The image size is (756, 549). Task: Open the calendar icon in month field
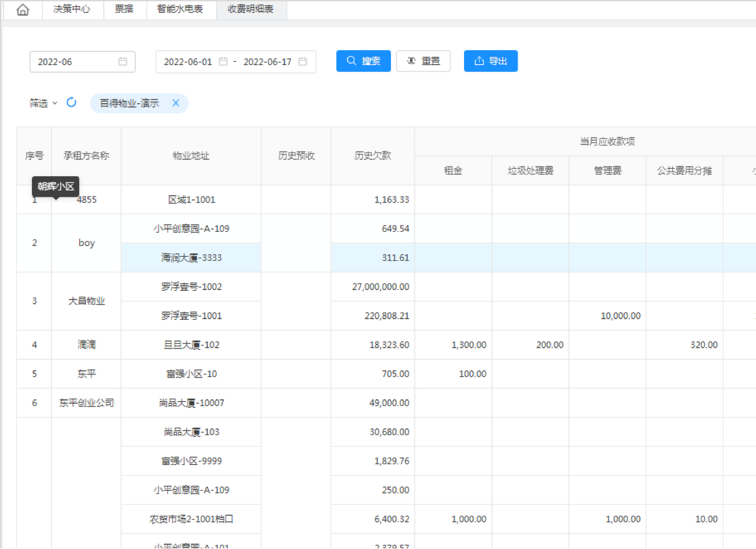123,62
